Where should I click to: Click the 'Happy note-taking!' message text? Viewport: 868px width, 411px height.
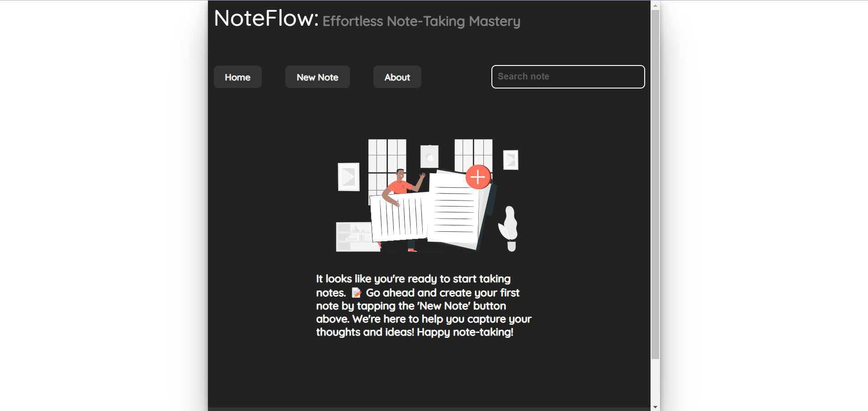point(465,332)
